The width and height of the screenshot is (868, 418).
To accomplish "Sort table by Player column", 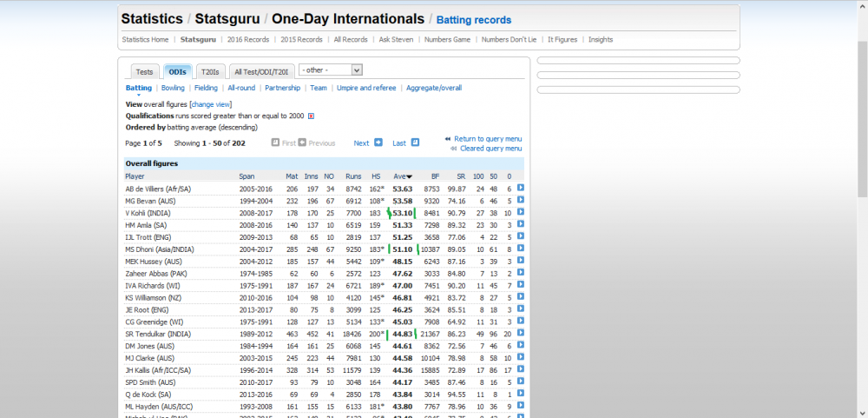I will [x=135, y=176].
